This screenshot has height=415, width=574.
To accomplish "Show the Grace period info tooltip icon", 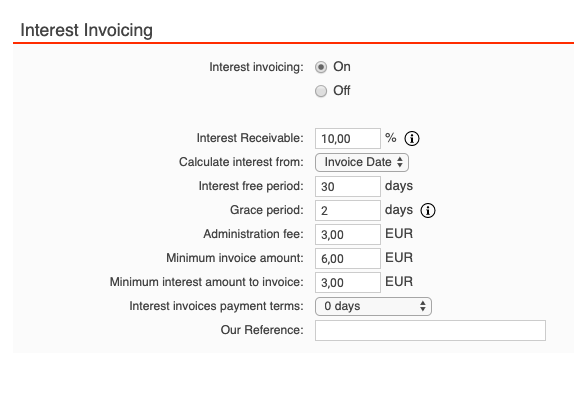I will (x=428, y=210).
